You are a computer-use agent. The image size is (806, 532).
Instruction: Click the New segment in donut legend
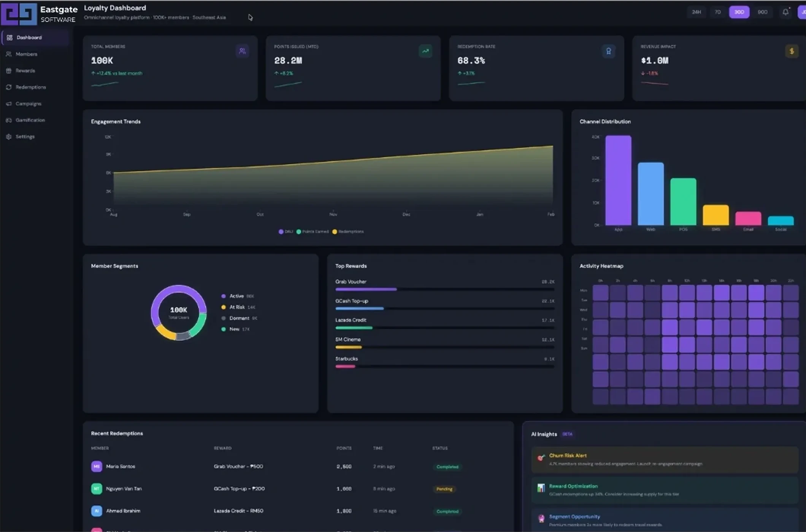(x=235, y=329)
